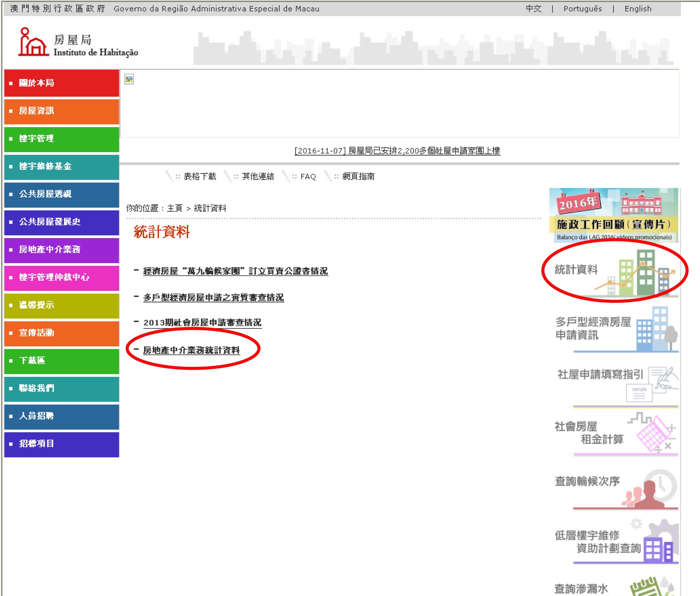
Task: Click the broken image placeholder icon
Action: pos(129,79)
